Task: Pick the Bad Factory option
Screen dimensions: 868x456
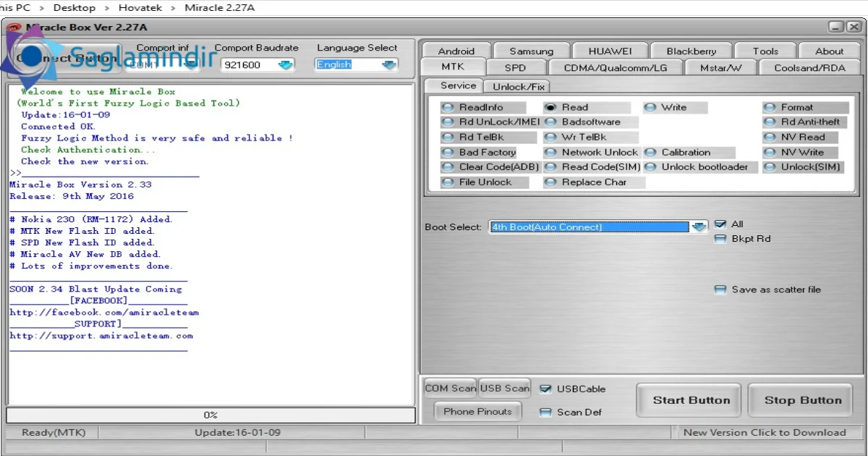Action: pos(479,152)
